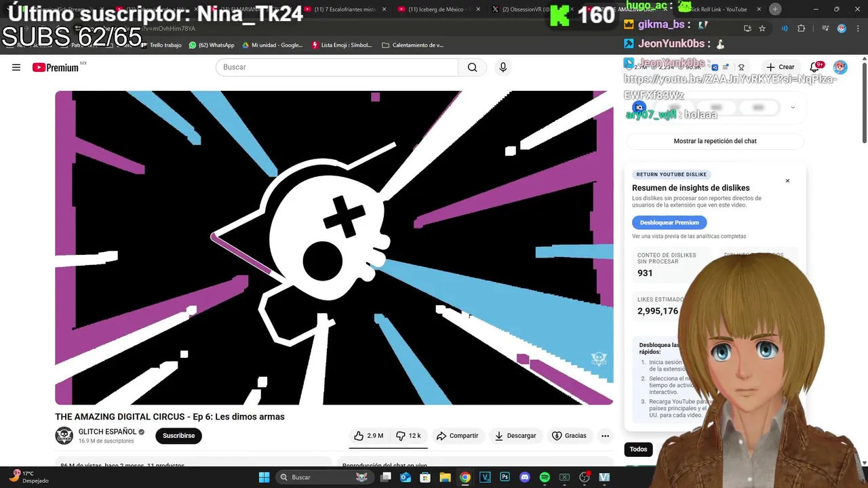Launch Outlook from taskbar
This screenshot has width=868, height=488.
coord(406,477)
